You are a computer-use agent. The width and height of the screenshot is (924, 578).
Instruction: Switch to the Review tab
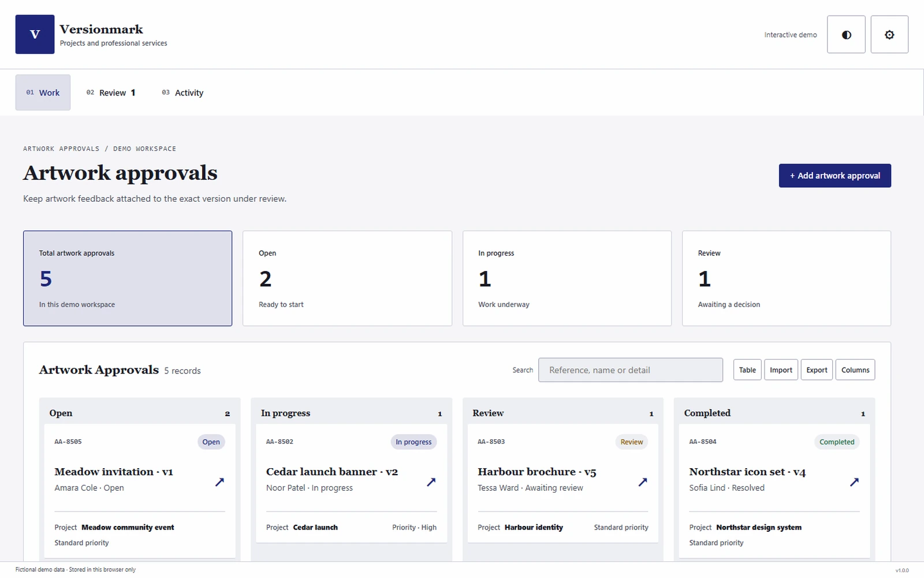click(x=111, y=92)
